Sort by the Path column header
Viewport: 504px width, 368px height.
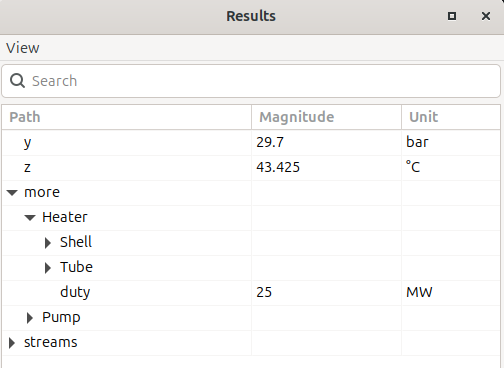(127, 117)
